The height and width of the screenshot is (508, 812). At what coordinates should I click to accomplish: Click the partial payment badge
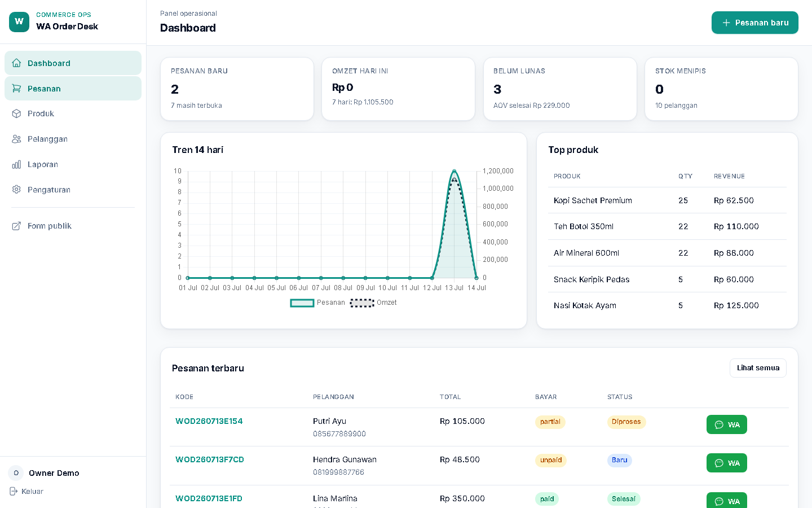point(550,422)
